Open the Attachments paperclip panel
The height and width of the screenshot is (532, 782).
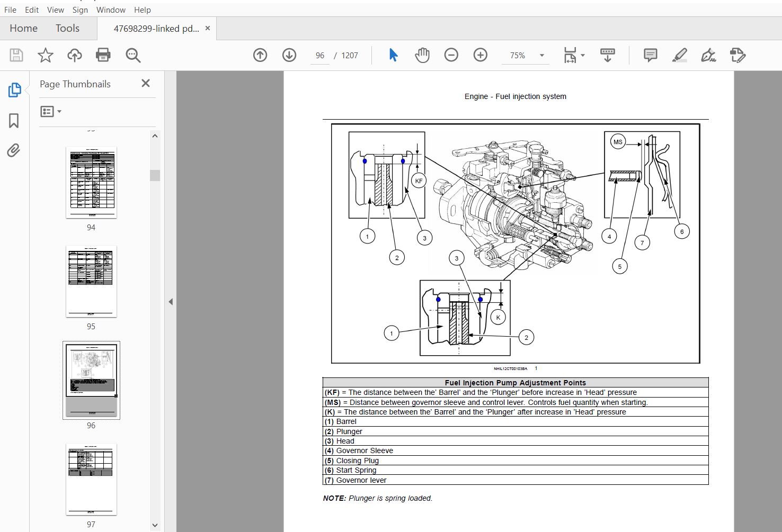[x=14, y=151]
